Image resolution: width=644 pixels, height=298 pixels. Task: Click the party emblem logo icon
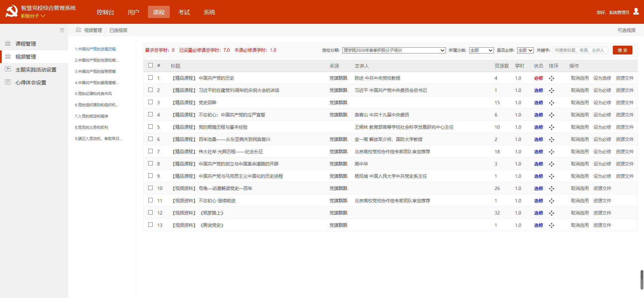point(11,12)
